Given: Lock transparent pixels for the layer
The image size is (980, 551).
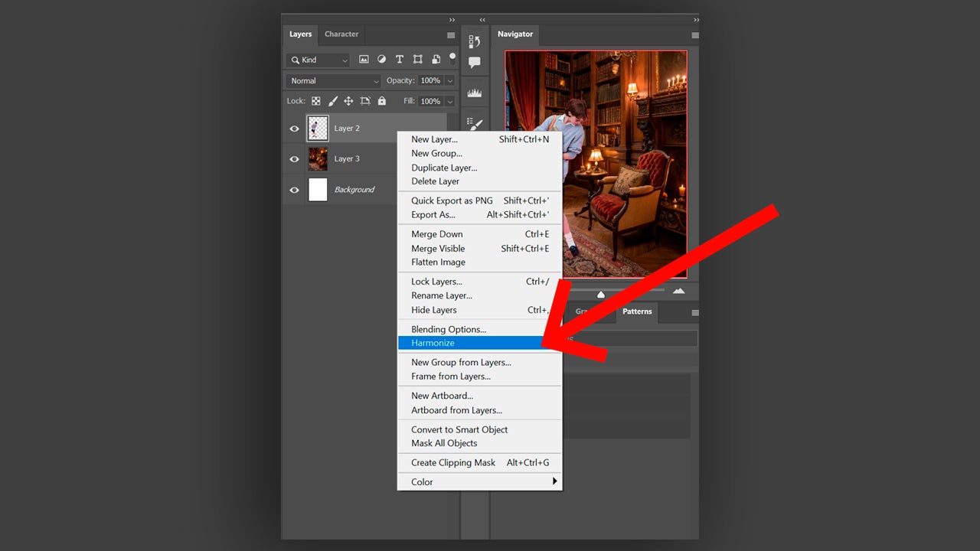Looking at the screenshot, I should [316, 101].
